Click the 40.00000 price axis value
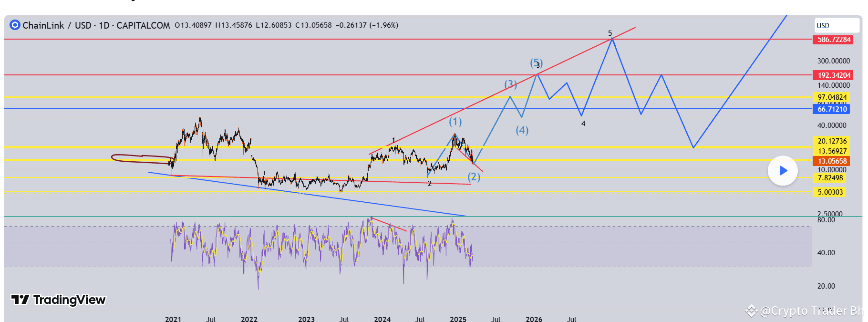Image resolution: width=868 pixels, height=322 pixels. click(x=832, y=125)
